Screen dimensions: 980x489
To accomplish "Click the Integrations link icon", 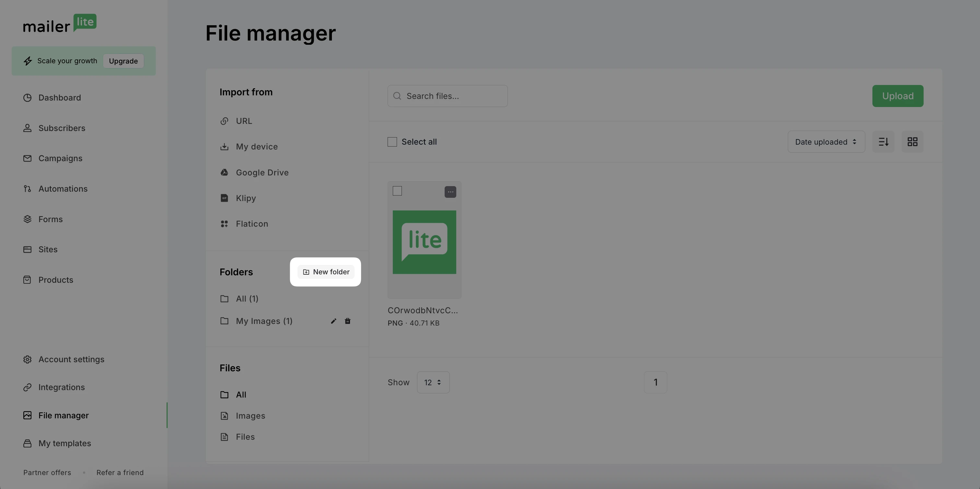I will coord(28,388).
